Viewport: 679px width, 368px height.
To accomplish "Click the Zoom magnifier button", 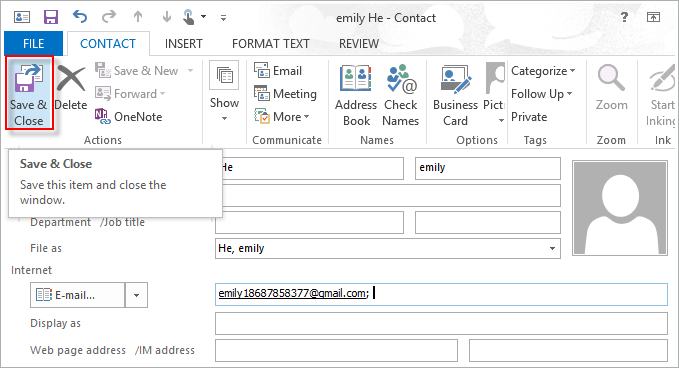I will pos(611,88).
